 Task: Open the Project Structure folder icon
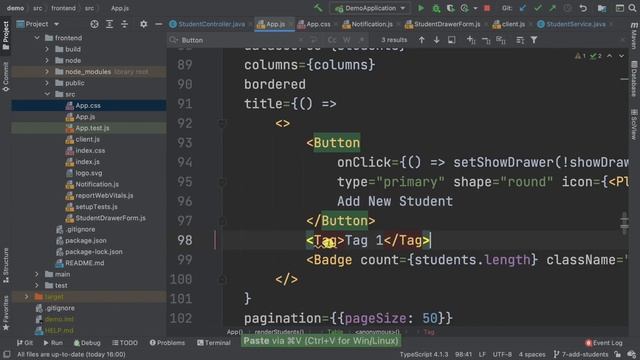(602, 8)
